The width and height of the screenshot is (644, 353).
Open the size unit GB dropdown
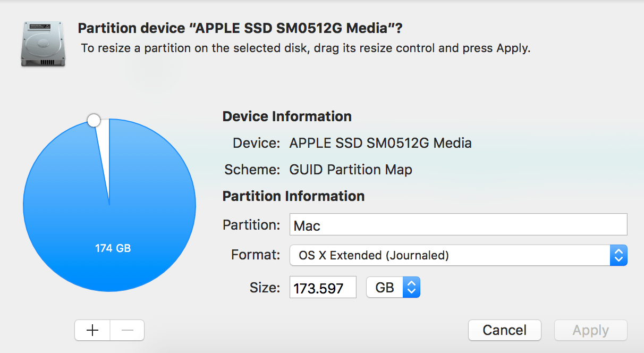(x=393, y=287)
